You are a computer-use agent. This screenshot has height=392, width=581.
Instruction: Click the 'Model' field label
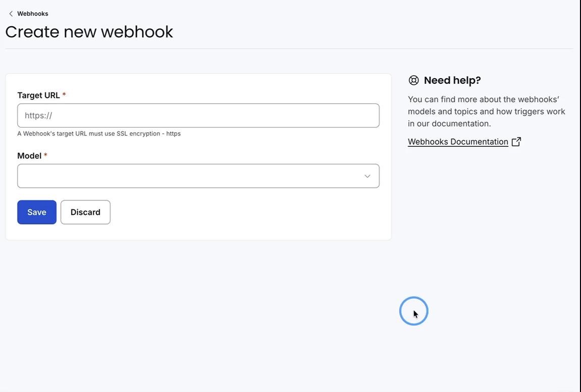(29, 156)
